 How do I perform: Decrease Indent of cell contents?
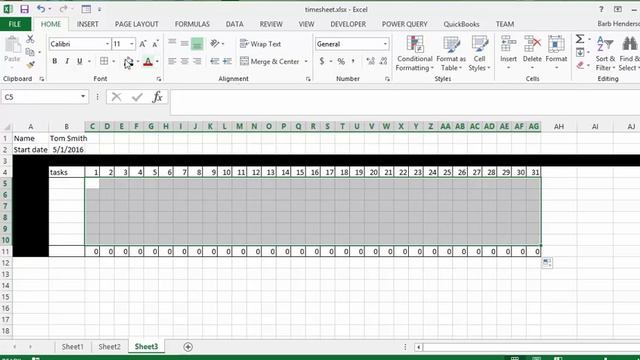(215, 61)
